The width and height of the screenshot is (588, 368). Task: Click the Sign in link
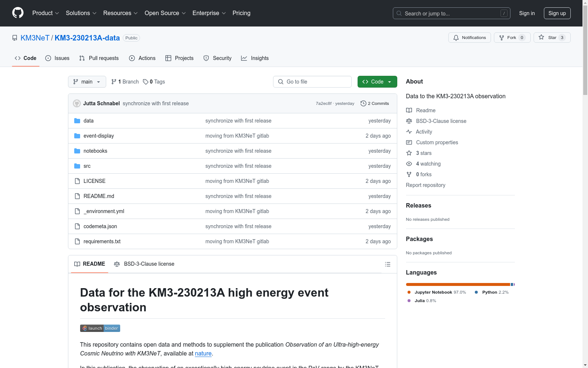(x=527, y=13)
